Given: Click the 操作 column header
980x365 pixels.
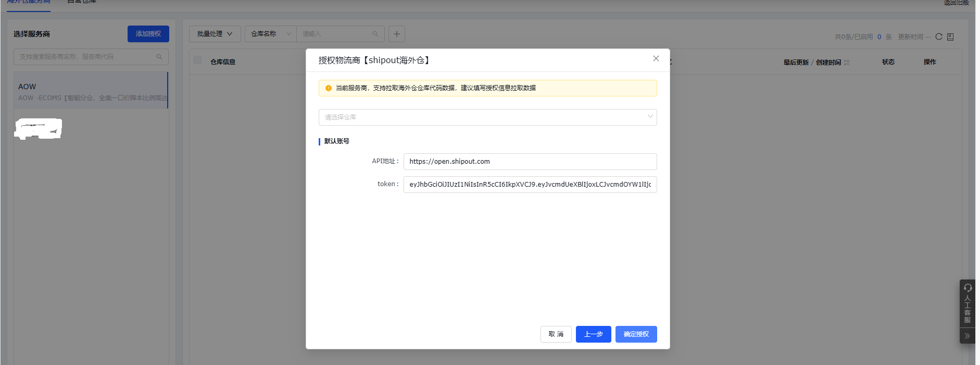Looking at the screenshot, I should coord(930,62).
